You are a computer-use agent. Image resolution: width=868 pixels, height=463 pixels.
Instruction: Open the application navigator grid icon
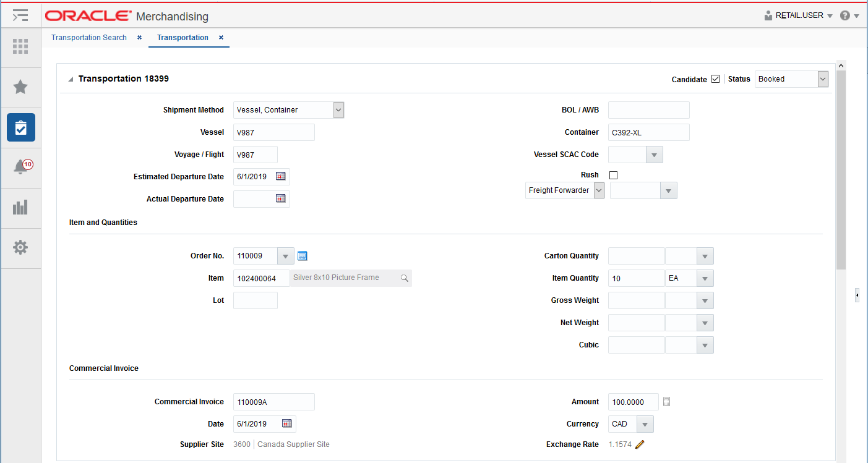click(20, 47)
